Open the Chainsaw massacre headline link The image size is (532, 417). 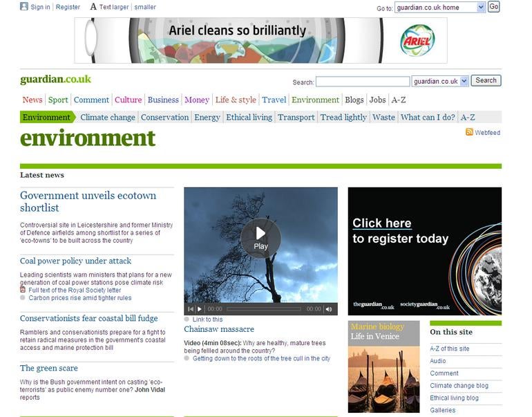[x=219, y=329]
